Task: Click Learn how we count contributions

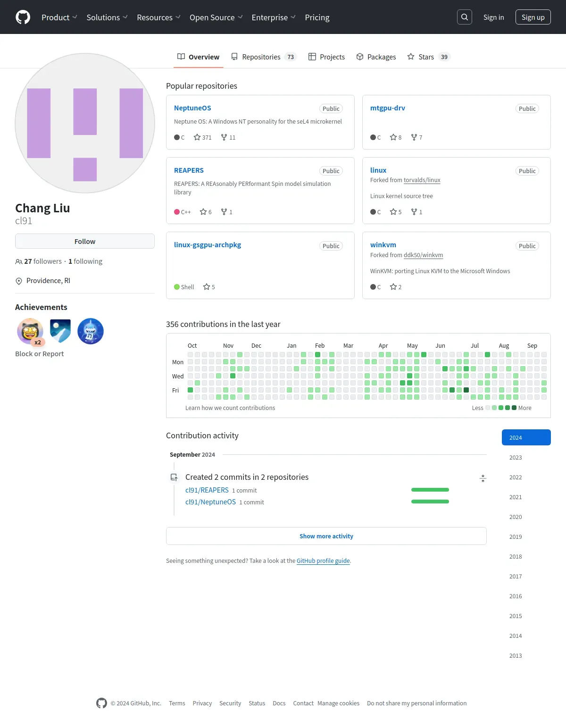Action: click(230, 408)
